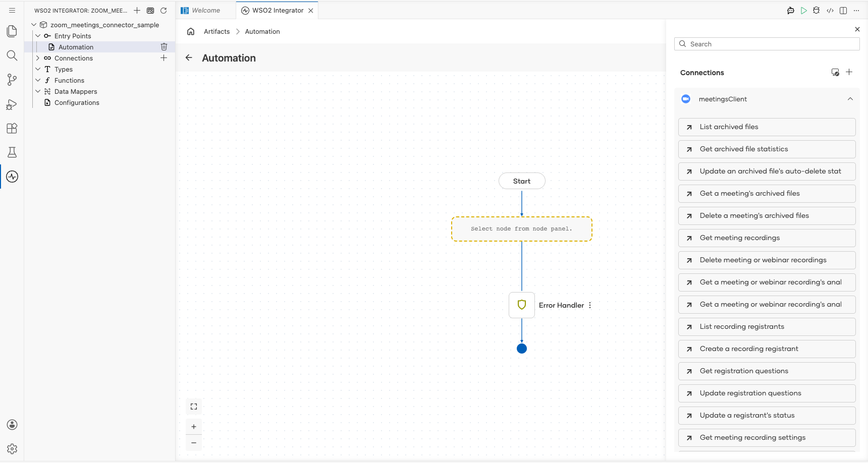Close the Connections side panel
868x463 pixels.
857,29
